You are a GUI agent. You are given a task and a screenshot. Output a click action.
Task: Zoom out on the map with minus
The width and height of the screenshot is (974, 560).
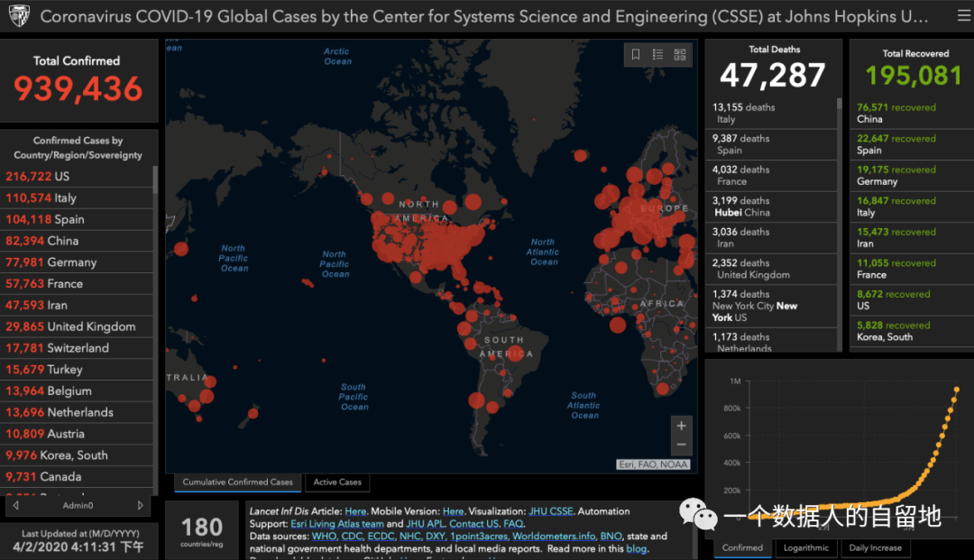pyautogui.click(x=681, y=445)
